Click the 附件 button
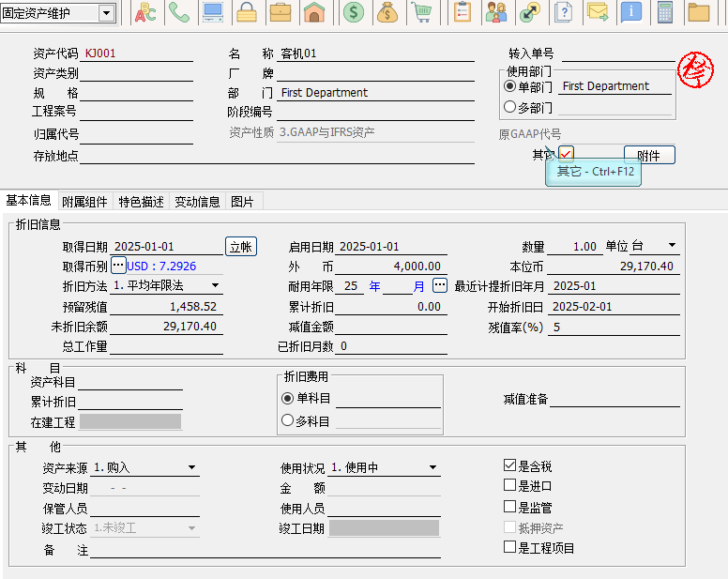Viewport: 728px width, 579px height. coord(648,156)
